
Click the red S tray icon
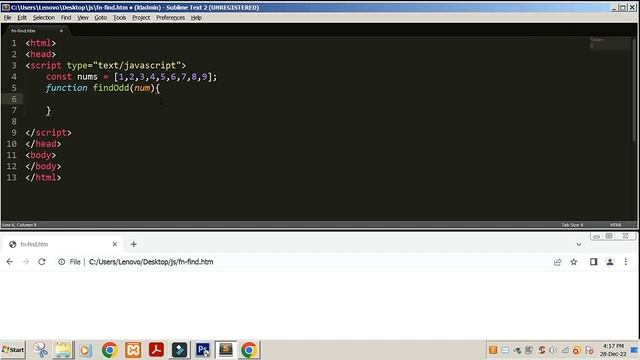tap(541, 350)
